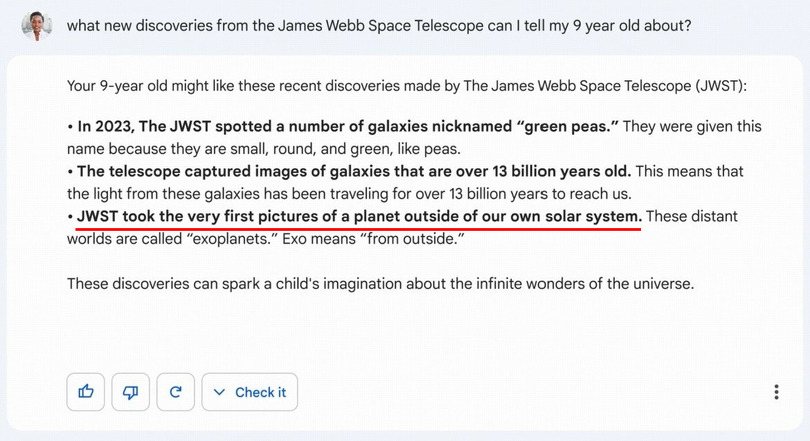The image size is (810, 441).
Task: Click the bold "green peas" galaxies sentence
Action: pos(348,127)
